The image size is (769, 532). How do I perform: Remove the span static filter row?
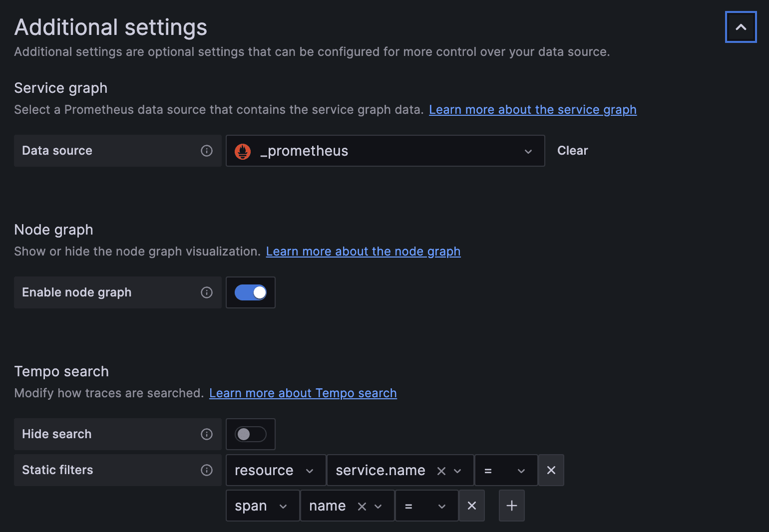[x=471, y=506]
